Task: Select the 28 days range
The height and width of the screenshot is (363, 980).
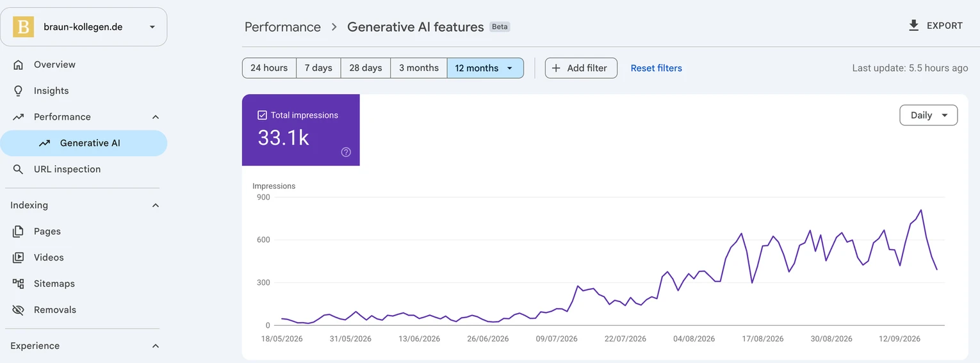Action: [366, 68]
